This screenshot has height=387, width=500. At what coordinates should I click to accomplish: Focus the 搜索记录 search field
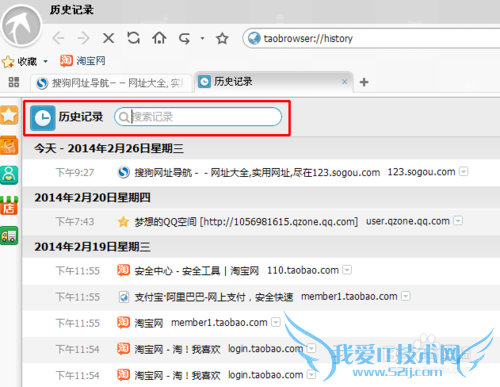tap(198, 117)
